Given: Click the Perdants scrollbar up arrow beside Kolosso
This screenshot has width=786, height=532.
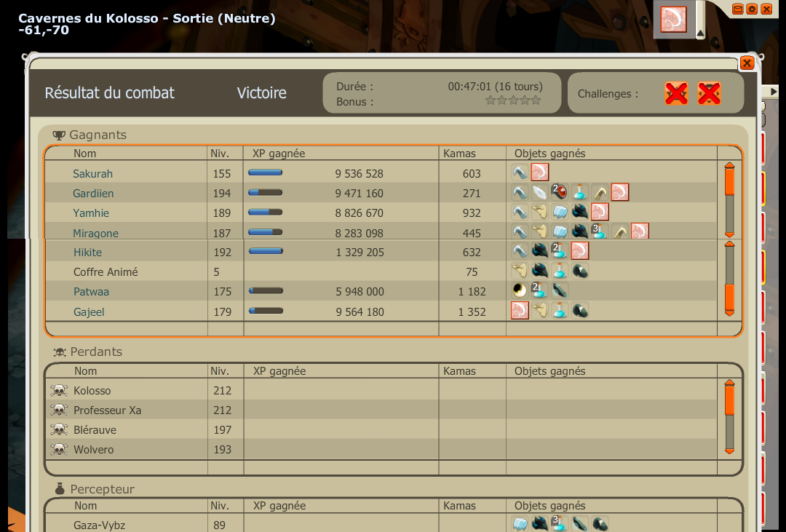Looking at the screenshot, I should click(x=730, y=383).
